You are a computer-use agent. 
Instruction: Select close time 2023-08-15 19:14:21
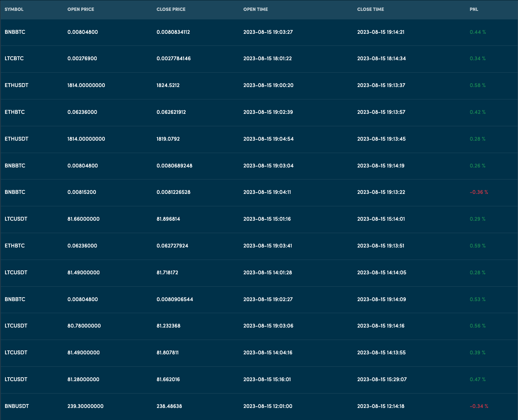tap(381, 32)
